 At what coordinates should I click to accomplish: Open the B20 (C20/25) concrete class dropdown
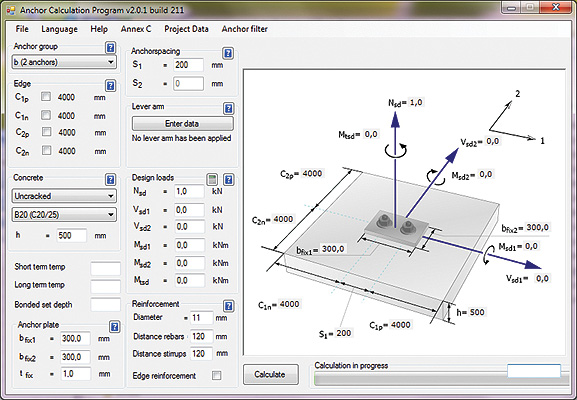point(64,215)
